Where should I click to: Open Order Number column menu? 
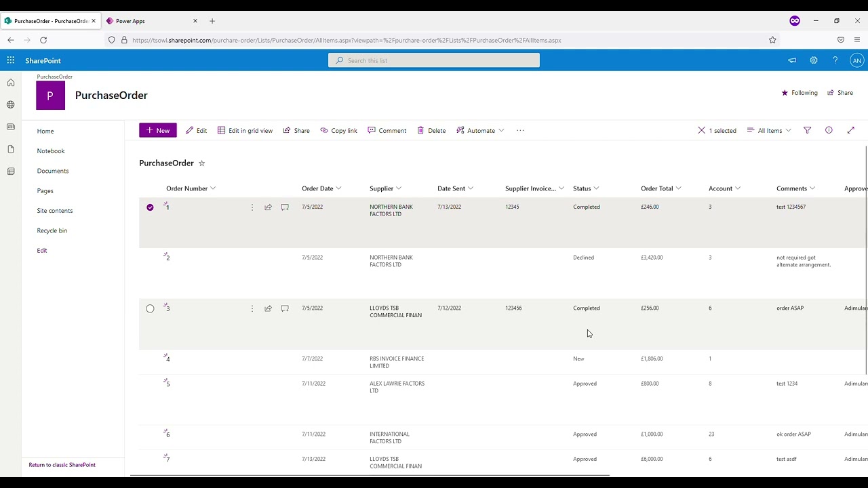[x=213, y=188]
